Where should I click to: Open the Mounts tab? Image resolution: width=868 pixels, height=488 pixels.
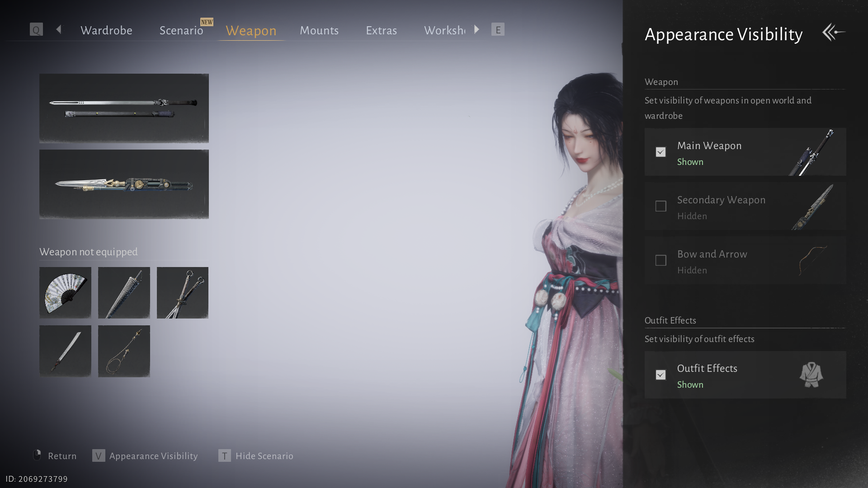319,30
